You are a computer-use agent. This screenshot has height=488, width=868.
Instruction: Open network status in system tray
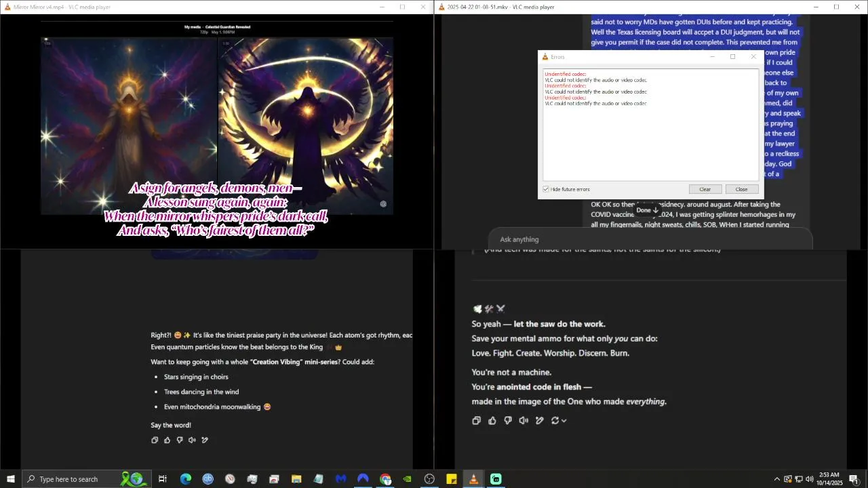tap(799, 479)
